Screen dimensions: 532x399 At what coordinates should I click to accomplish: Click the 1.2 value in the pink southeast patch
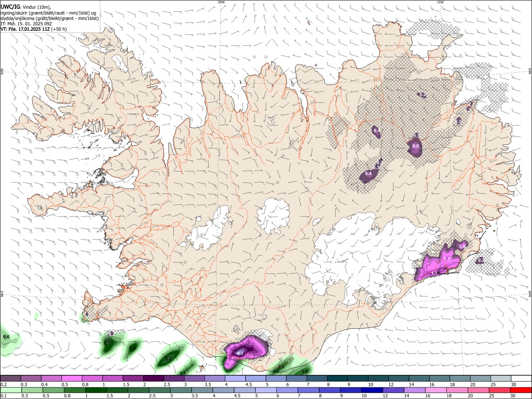click(x=435, y=273)
